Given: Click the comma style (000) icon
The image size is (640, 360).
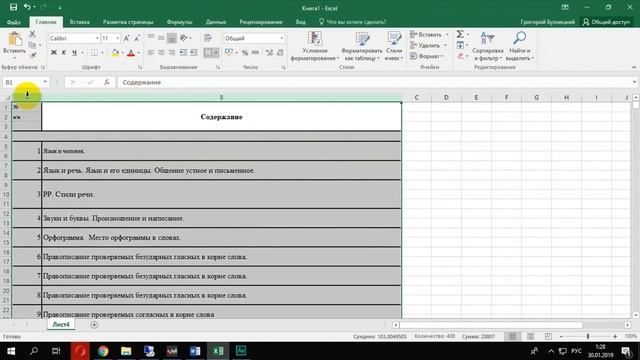Looking at the screenshot, I should point(255,53).
